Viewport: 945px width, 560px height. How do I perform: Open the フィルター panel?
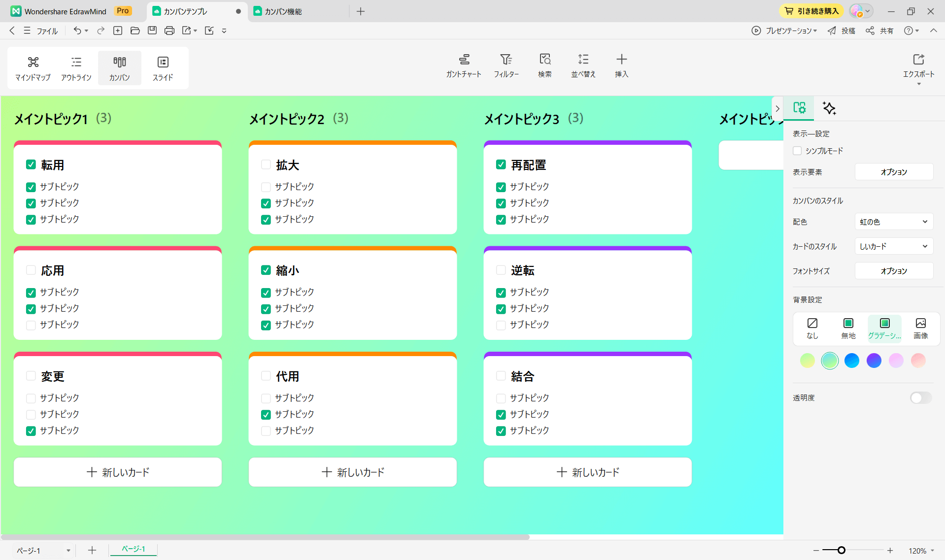[x=506, y=66]
